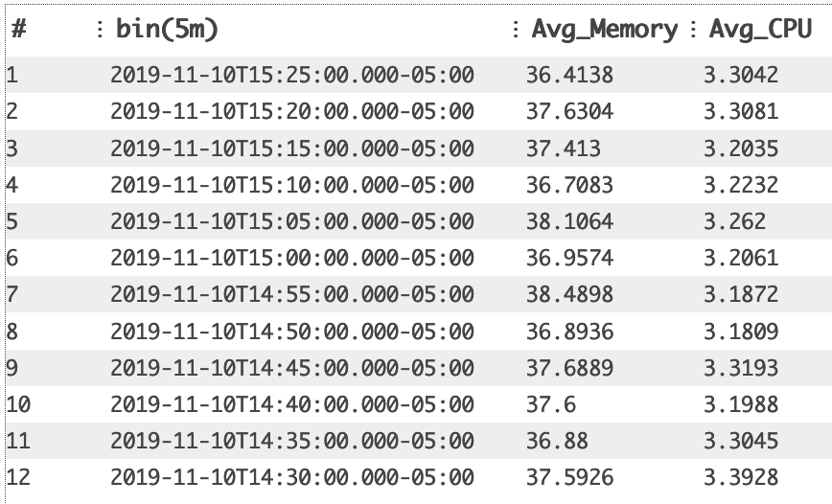Open column menu dots before Avg_Memory
Screen dimensions: 832x504
coord(516,29)
